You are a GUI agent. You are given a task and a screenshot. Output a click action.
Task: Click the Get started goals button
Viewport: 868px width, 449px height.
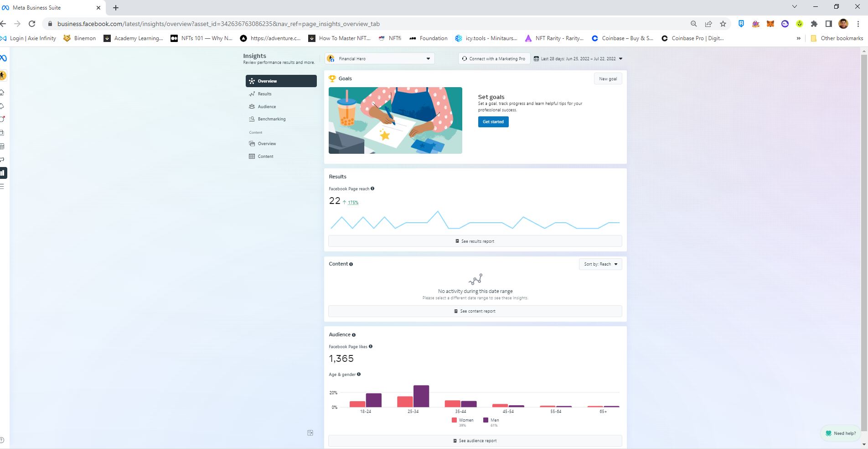point(493,122)
